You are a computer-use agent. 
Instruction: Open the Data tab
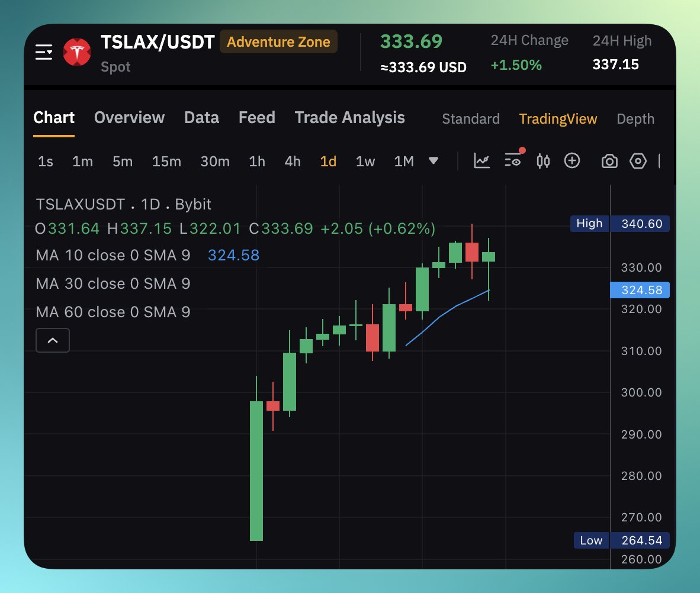point(202,118)
